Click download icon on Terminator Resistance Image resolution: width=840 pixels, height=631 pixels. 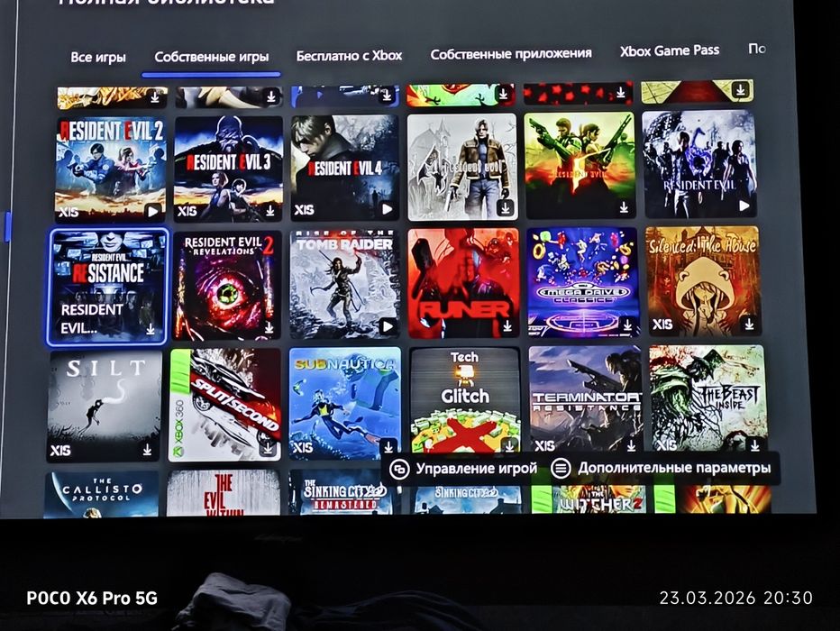(631, 444)
